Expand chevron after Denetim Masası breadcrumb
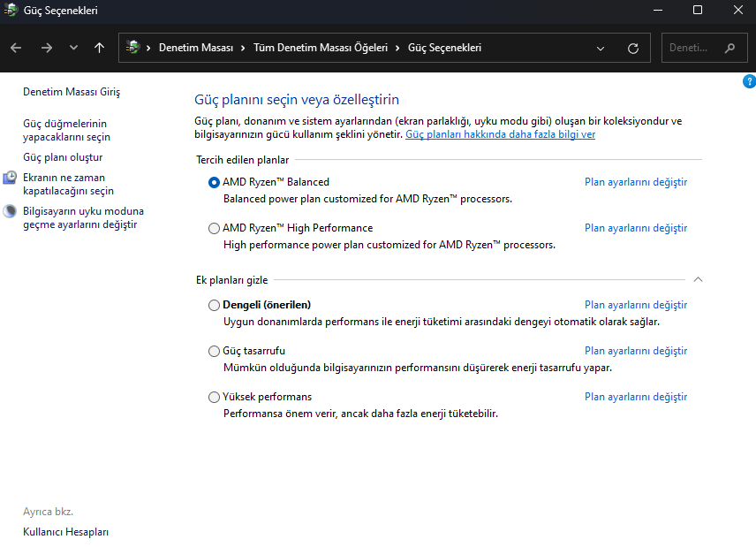This screenshot has width=756, height=547. tap(243, 48)
